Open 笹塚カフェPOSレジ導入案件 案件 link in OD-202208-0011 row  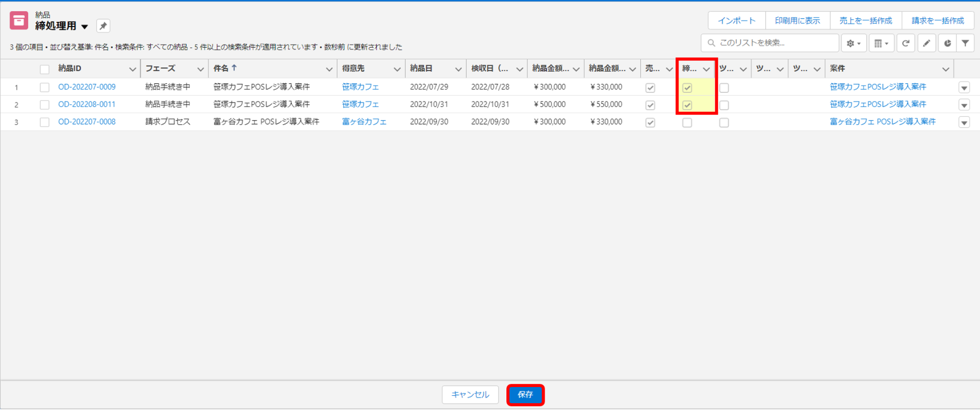click(x=878, y=104)
